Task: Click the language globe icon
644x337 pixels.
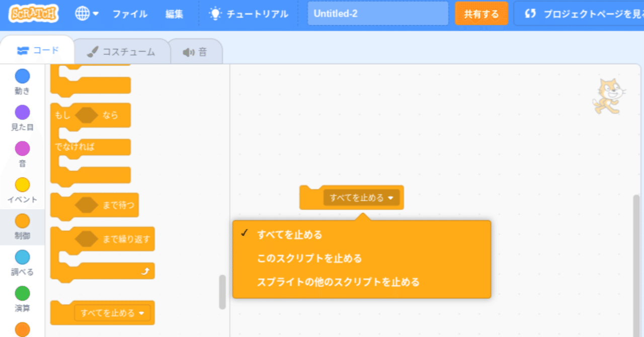Action: coord(82,14)
